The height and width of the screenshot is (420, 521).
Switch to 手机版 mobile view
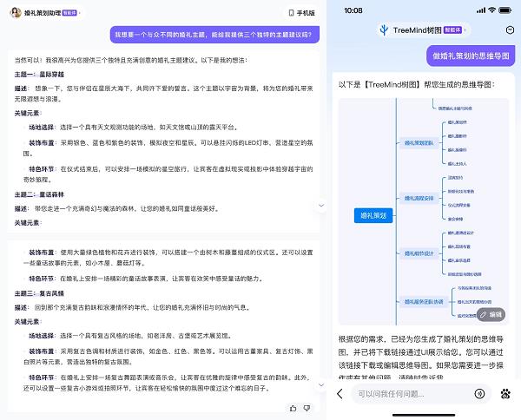[301, 14]
